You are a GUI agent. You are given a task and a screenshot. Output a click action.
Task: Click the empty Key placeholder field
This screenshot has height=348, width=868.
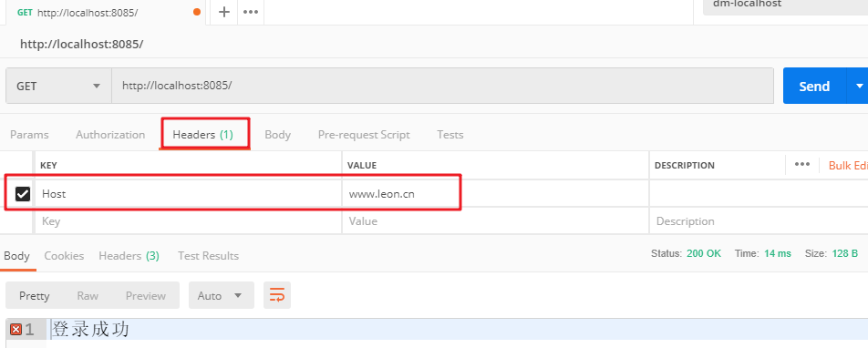(x=188, y=220)
